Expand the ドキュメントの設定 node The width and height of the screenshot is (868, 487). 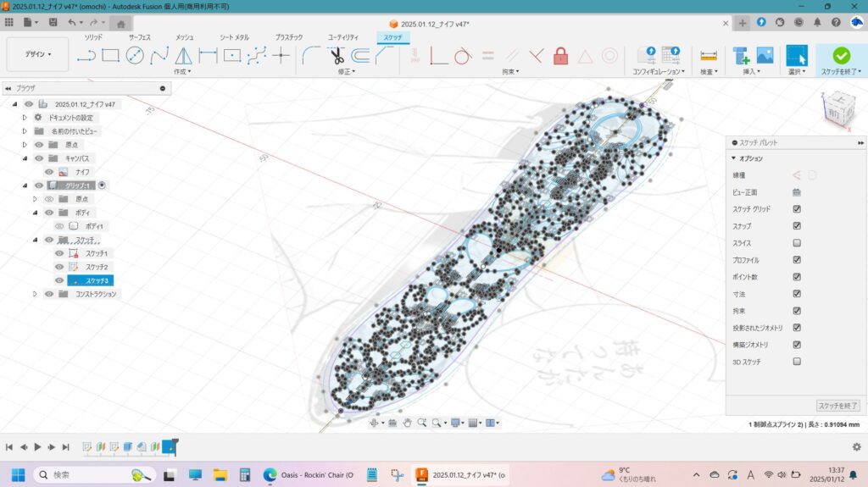(25, 118)
